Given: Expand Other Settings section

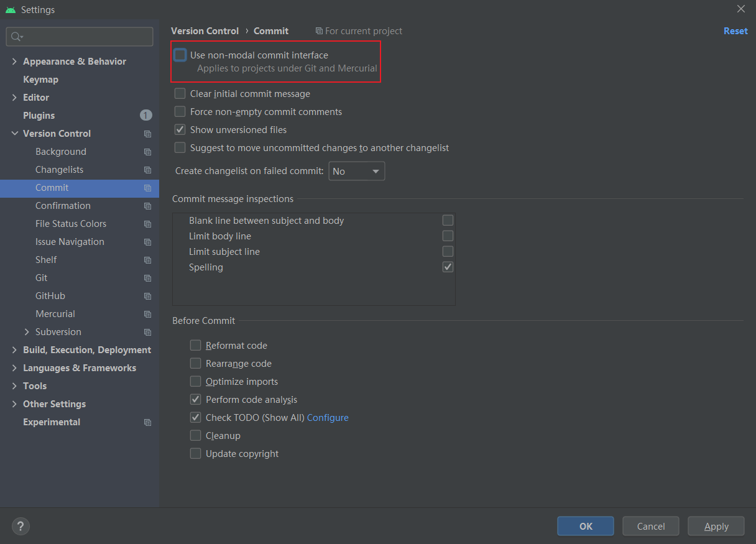Looking at the screenshot, I should point(14,404).
